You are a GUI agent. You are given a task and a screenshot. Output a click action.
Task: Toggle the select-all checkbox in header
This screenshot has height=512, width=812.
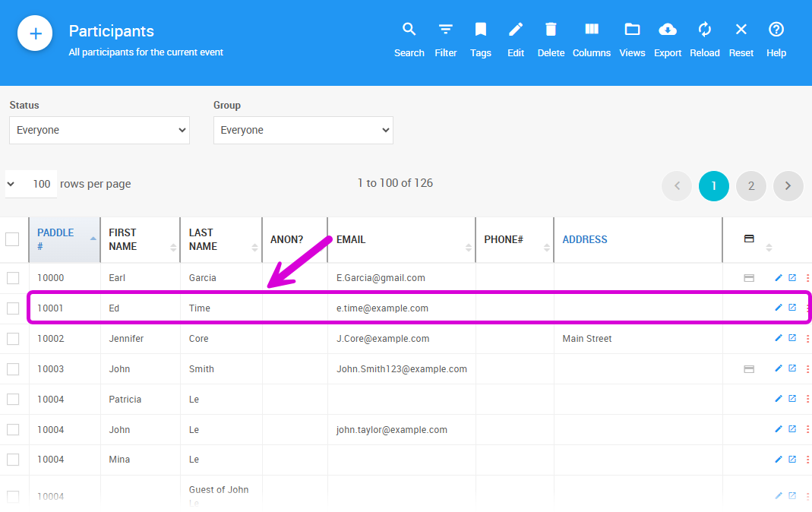click(13, 239)
